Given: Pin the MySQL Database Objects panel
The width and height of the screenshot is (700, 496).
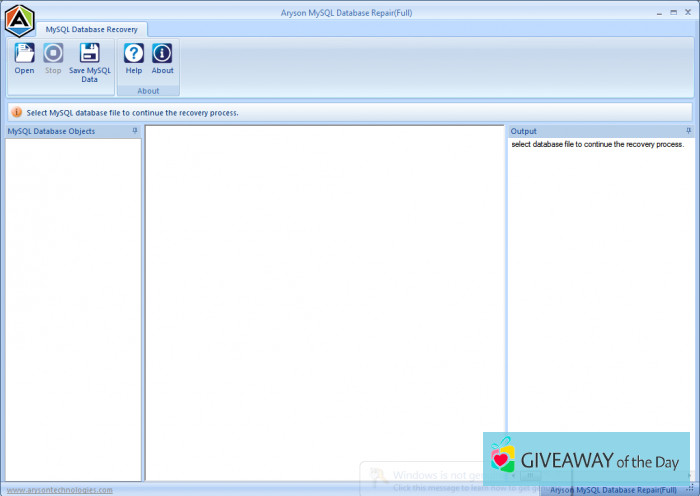Looking at the screenshot, I should pyautogui.click(x=135, y=131).
